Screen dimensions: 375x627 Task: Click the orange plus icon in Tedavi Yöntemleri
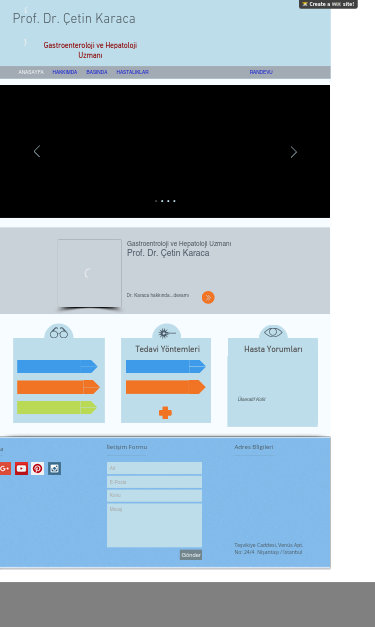165,413
